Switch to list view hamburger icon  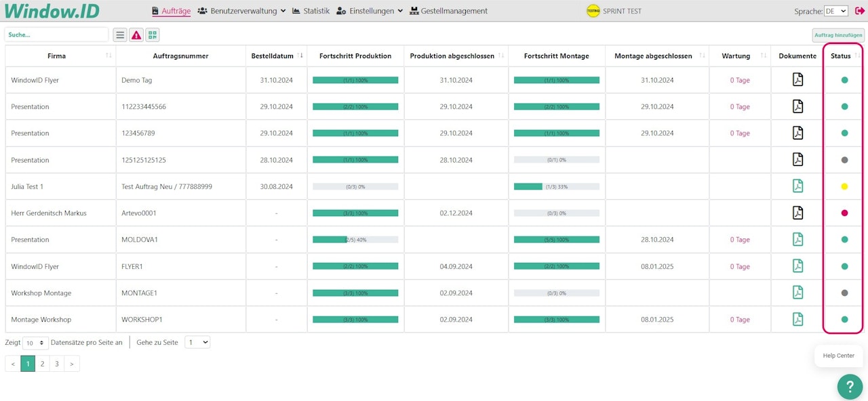tap(119, 35)
